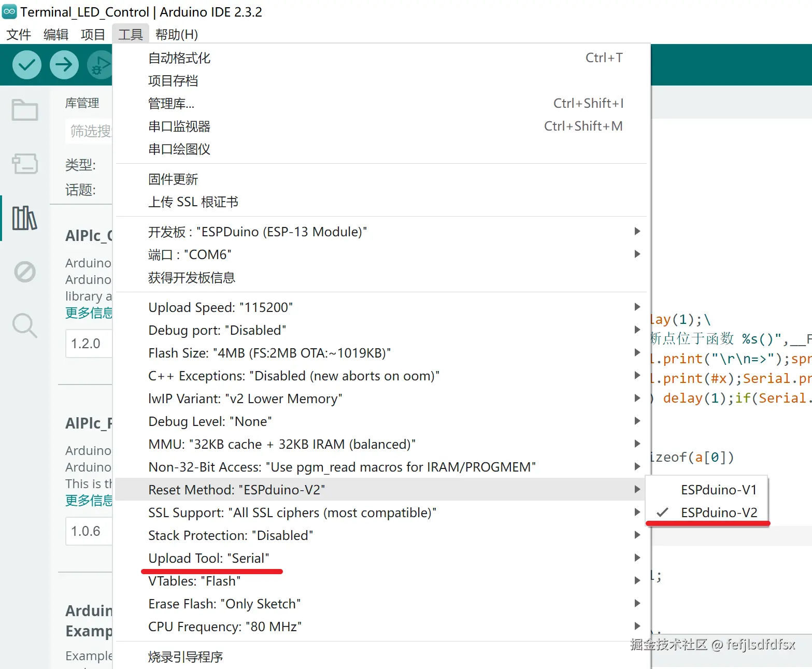This screenshot has height=669, width=812.
Task: Click 更多信息 link above version 1.2.0
Action: pos(89,313)
